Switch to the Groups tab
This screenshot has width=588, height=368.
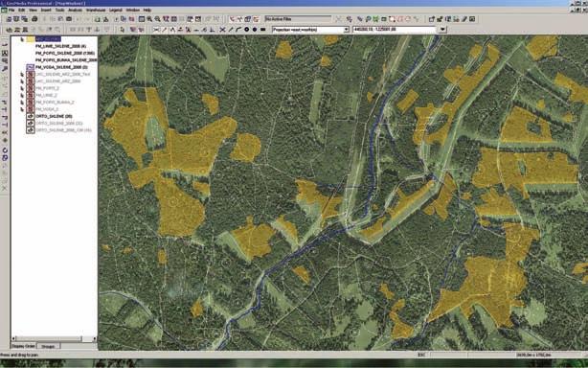point(48,346)
